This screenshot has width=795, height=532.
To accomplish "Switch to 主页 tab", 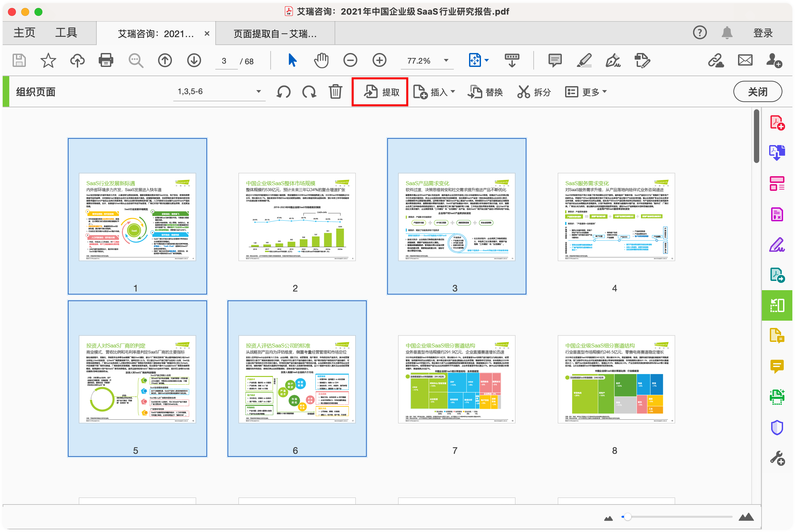I will point(25,33).
